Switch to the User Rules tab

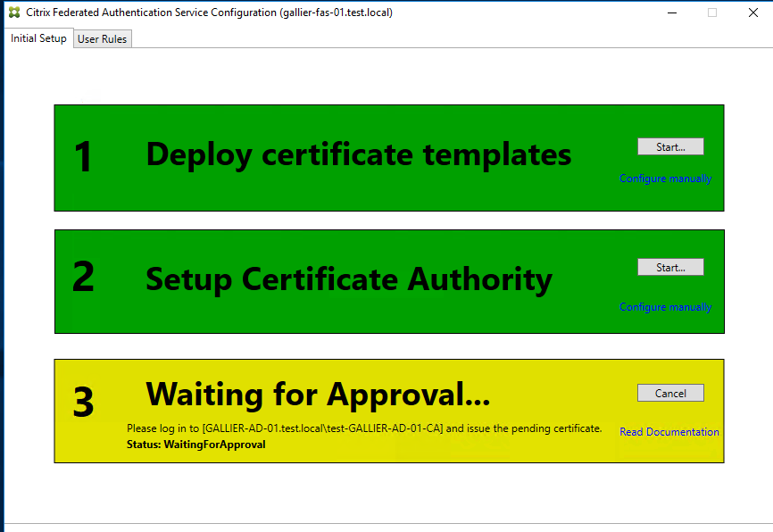point(102,39)
